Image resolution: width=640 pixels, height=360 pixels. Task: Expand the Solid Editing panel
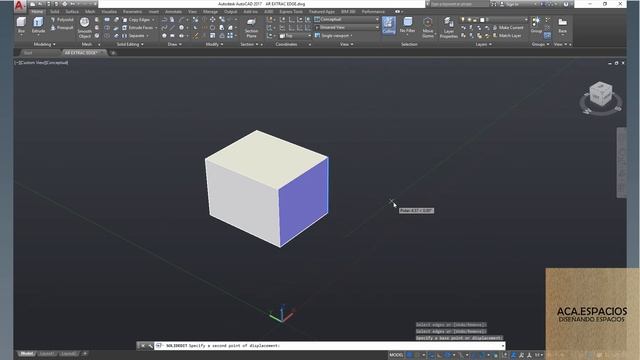pyautogui.click(x=130, y=44)
